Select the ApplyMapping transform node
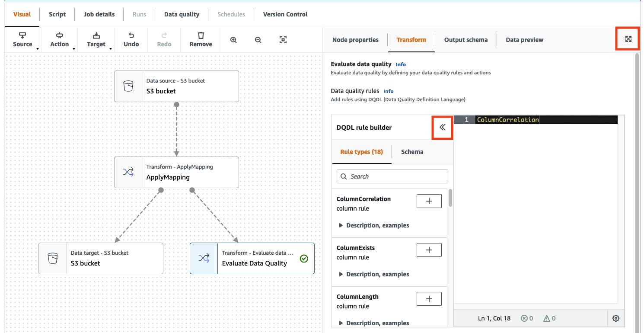Image resolution: width=644 pixels, height=333 pixels. [176, 172]
